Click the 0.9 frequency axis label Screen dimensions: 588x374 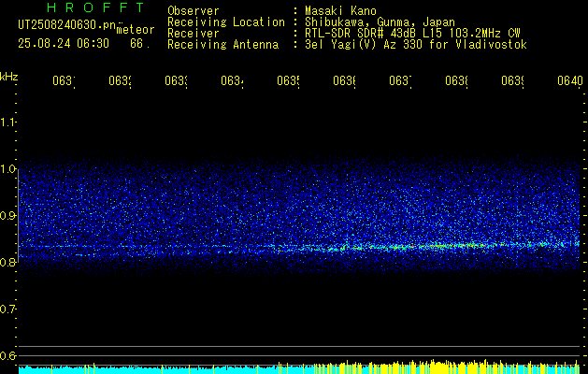[7, 216]
